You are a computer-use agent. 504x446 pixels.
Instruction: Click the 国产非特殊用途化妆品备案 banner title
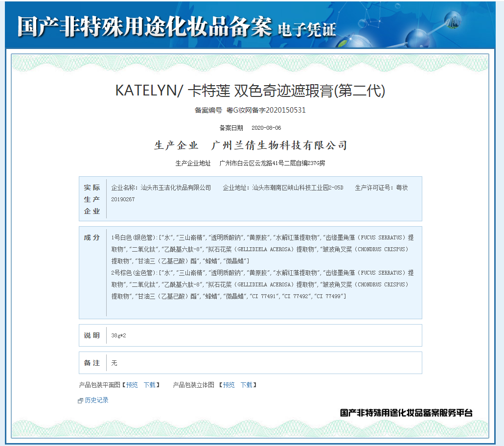(x=145, y=26)
